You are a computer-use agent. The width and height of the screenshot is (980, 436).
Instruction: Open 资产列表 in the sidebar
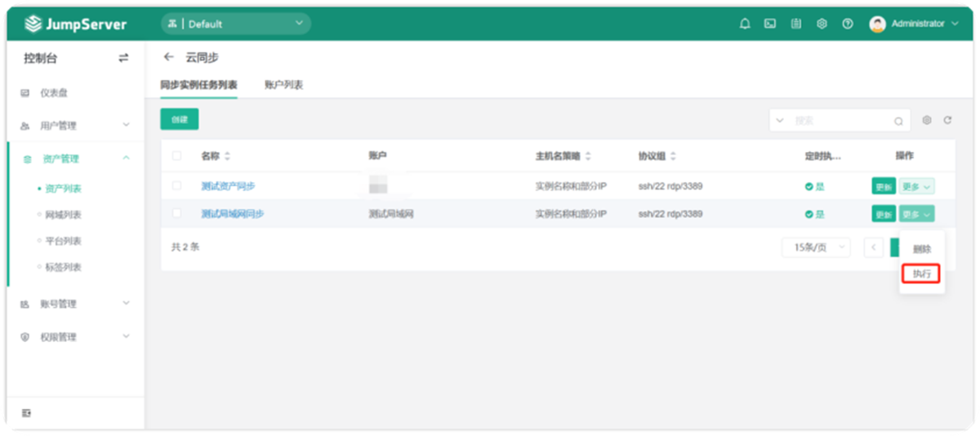64,189
